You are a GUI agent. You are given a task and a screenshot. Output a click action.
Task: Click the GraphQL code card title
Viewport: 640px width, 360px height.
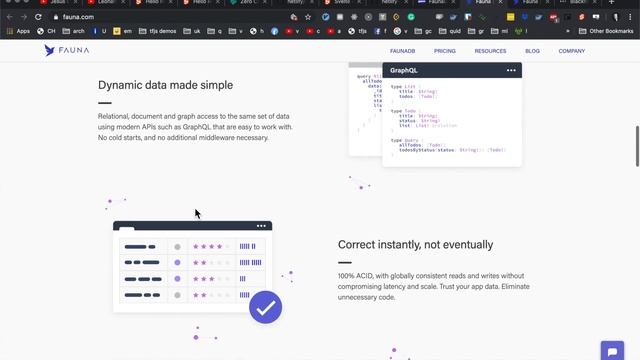pos(404,70)
